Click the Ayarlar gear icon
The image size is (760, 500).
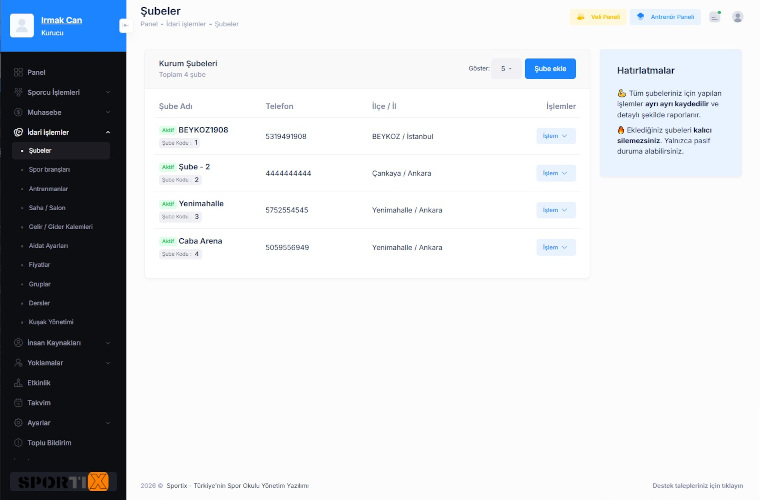click(18, 422)
